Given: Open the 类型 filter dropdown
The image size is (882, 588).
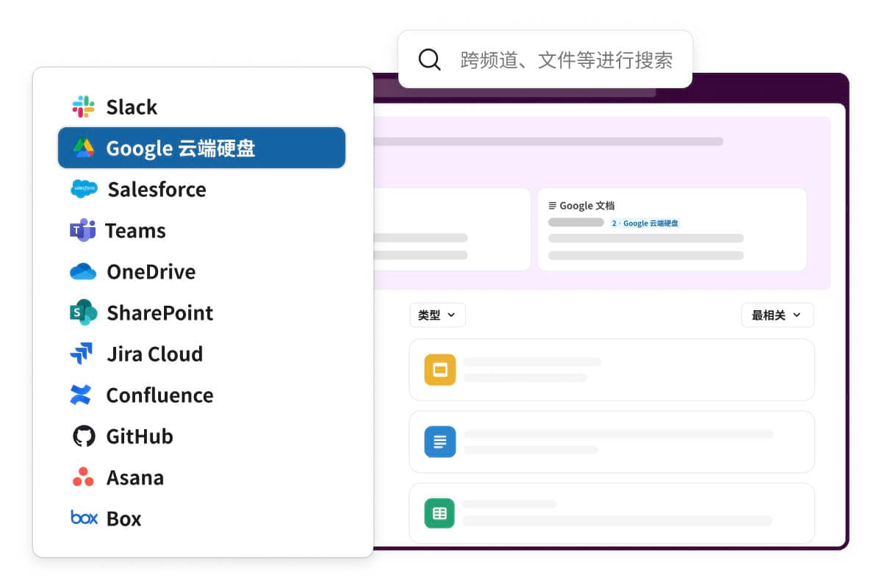Looking at the screenshot, I should (x=437, y=315).
